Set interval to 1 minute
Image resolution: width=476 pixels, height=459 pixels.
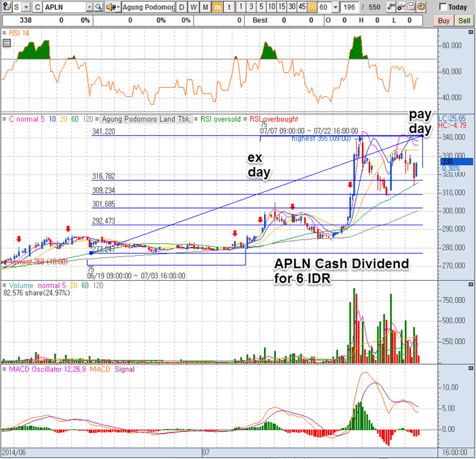(x=241, y=7)
